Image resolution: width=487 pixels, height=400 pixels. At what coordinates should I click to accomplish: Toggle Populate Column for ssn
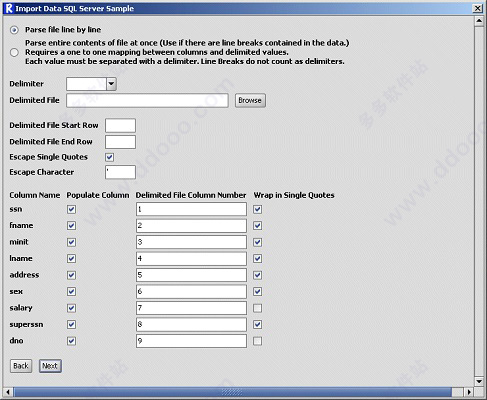coord(71,209)
